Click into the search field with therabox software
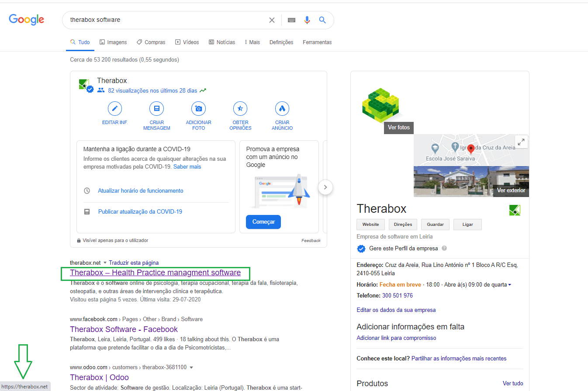Image resolution: width=588 pixels, height=391 pixels. [x=166, y=20]
